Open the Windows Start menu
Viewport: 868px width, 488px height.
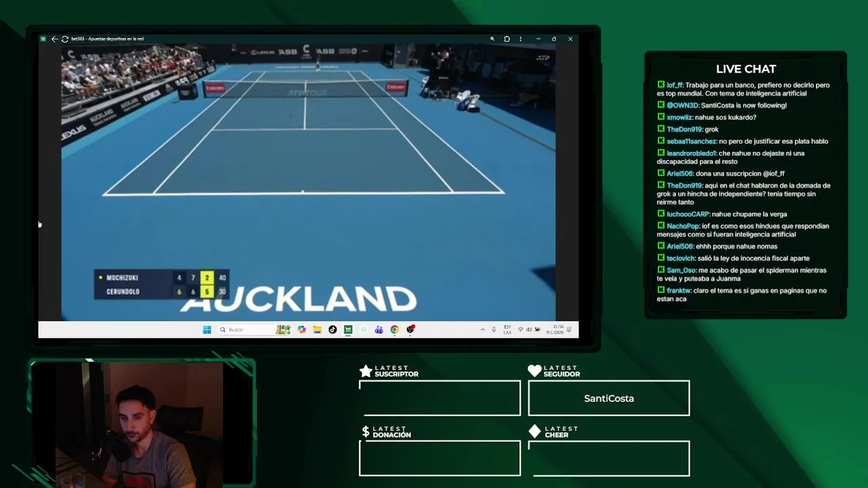pos(207,329)
